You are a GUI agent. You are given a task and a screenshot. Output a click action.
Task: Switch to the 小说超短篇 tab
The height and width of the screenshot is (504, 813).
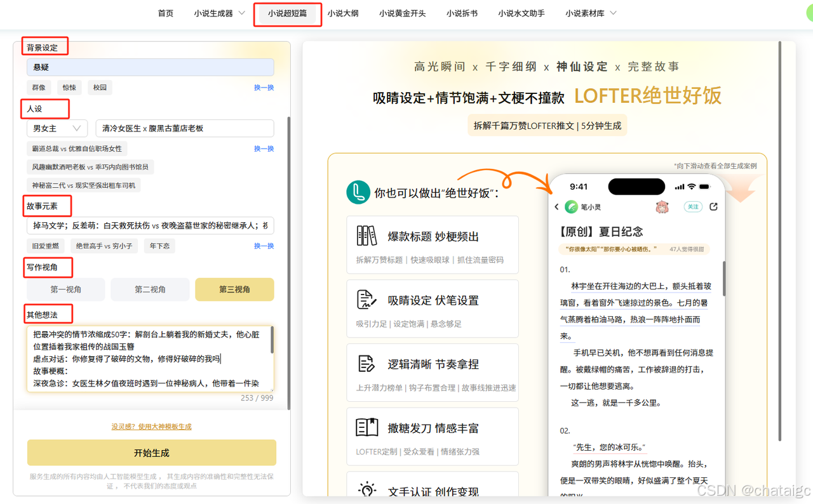point(287,13)
